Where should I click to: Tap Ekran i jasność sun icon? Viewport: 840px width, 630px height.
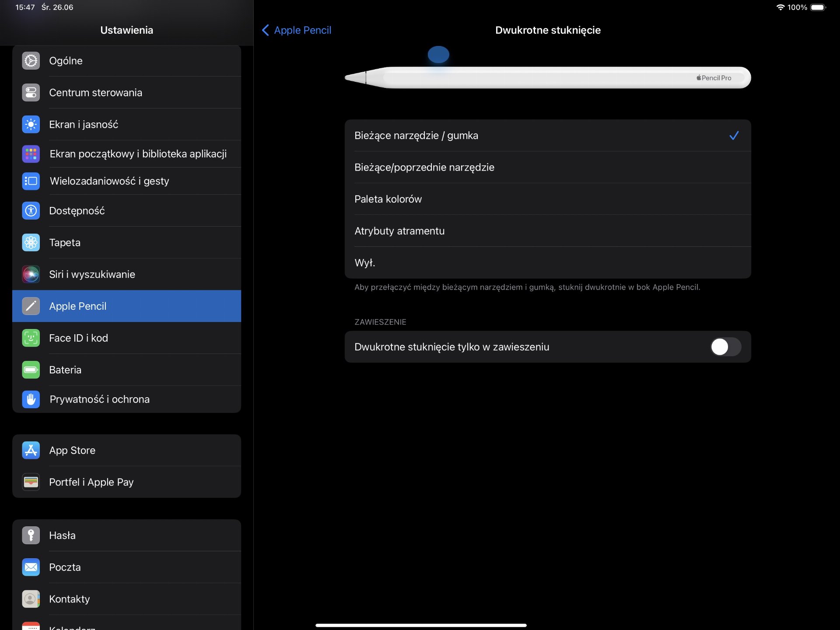pyautogui.click(x=31, y=124)
